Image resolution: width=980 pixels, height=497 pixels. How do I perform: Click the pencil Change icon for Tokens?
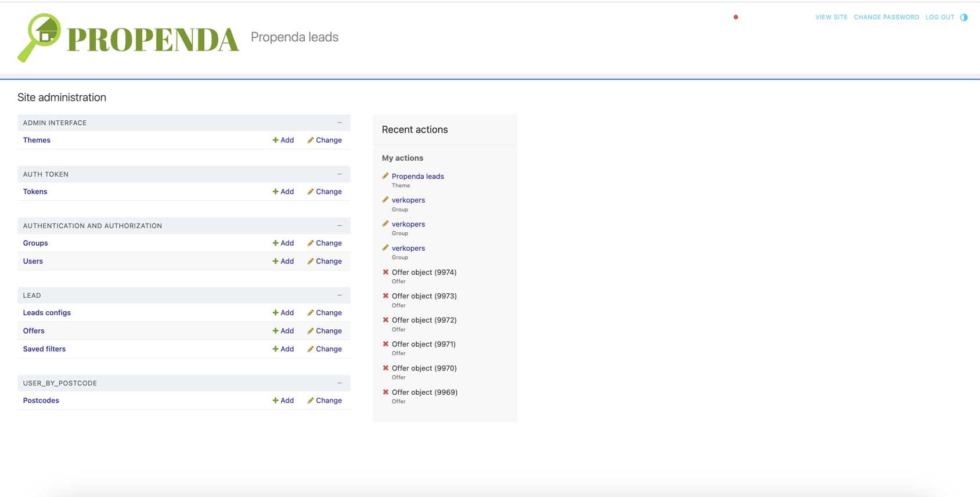point(311,192)
